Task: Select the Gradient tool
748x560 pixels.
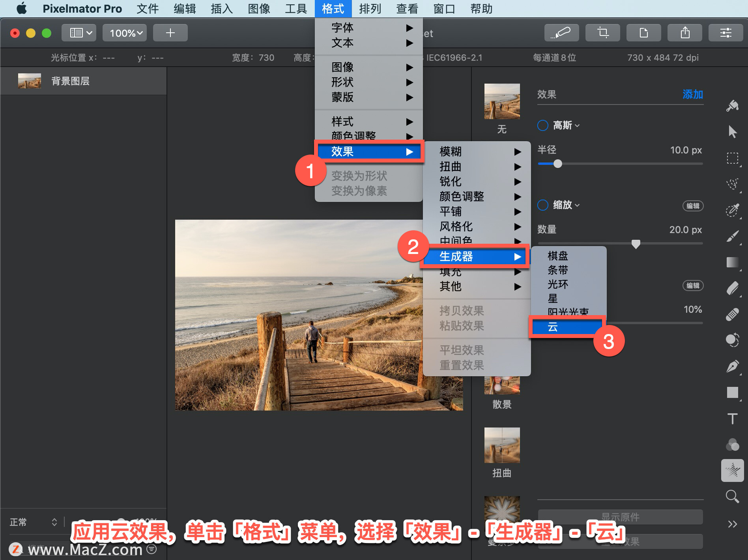Action: [733, 262]
